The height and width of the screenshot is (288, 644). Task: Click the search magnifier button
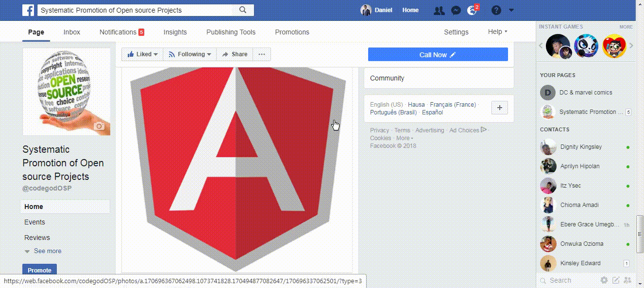pos(243,10)
